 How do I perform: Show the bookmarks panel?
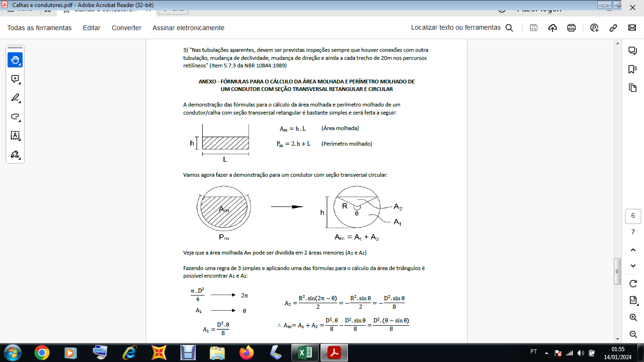click(633, 69)
